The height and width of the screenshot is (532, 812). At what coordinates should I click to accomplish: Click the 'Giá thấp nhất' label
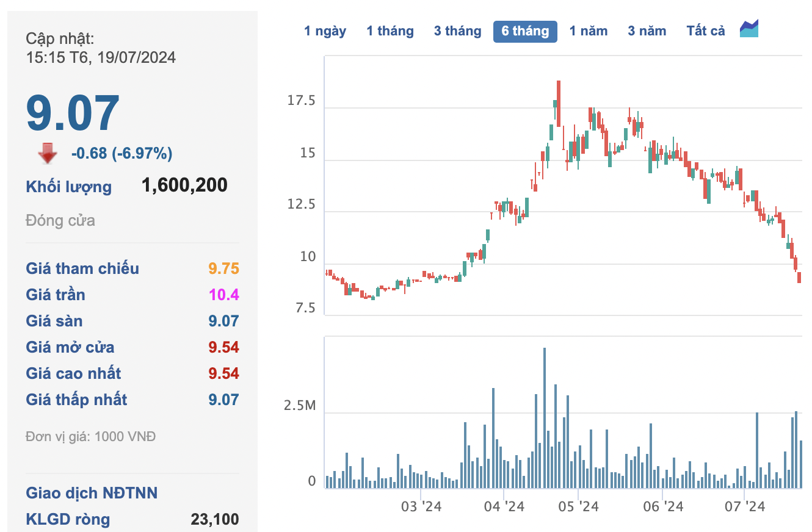pos(76,400)
